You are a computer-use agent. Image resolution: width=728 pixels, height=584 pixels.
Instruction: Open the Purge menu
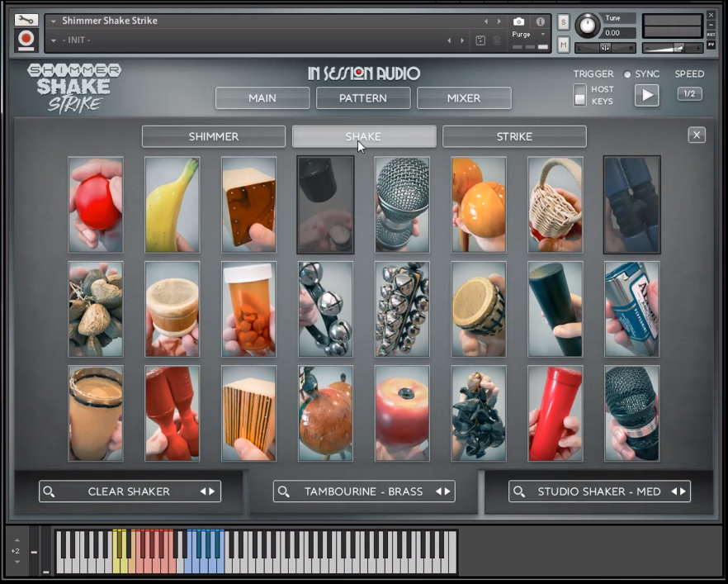click(x=528, y=35)
